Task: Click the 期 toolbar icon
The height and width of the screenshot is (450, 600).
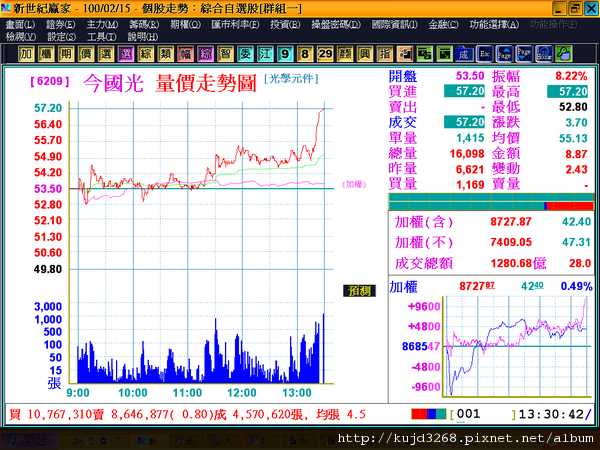Action: click(66, 54)
